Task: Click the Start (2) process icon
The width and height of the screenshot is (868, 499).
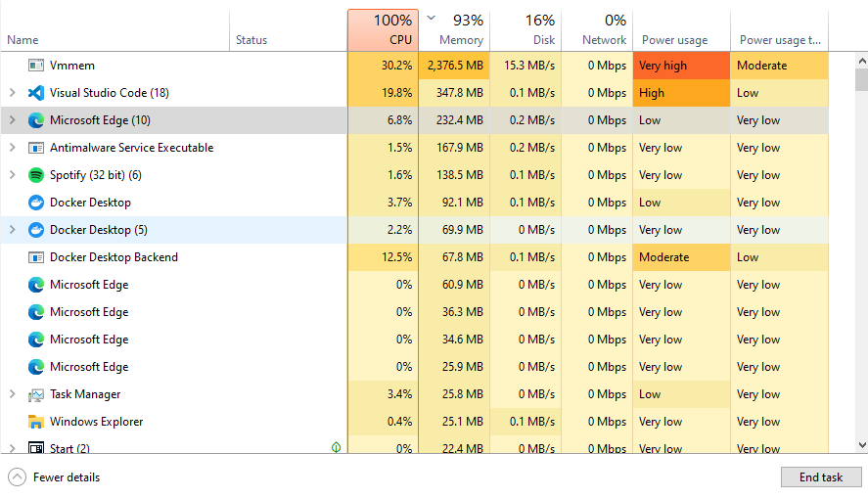Action: 36,447
